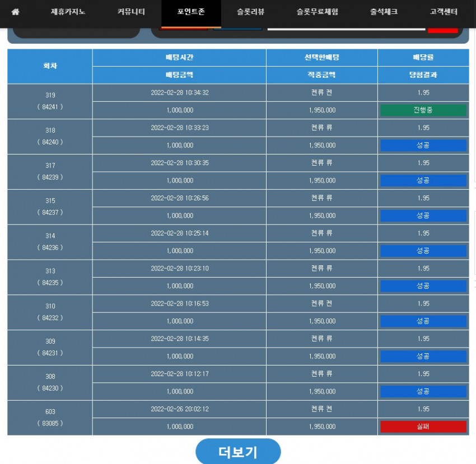Click 성공 badge for round 314
This screenshot has width=476, height=464.
pos(423,251)
